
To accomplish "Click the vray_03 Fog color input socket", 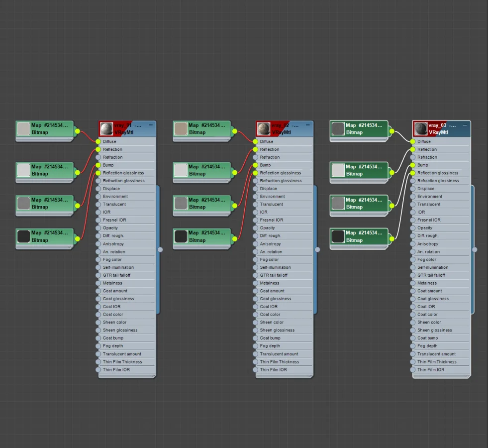I will pyautogui.click(x=413, y=259).
